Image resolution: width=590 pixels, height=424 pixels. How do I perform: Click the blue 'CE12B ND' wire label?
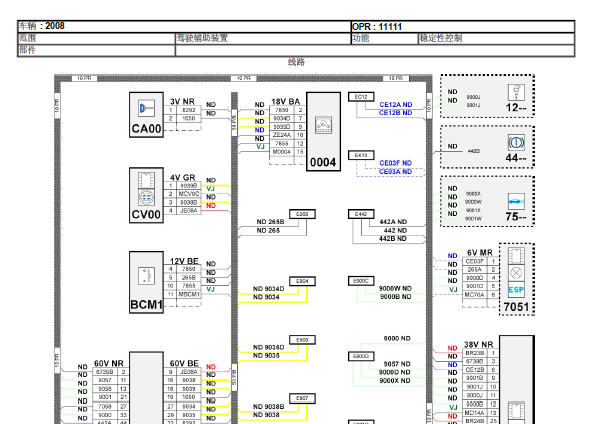coord(395,113)
